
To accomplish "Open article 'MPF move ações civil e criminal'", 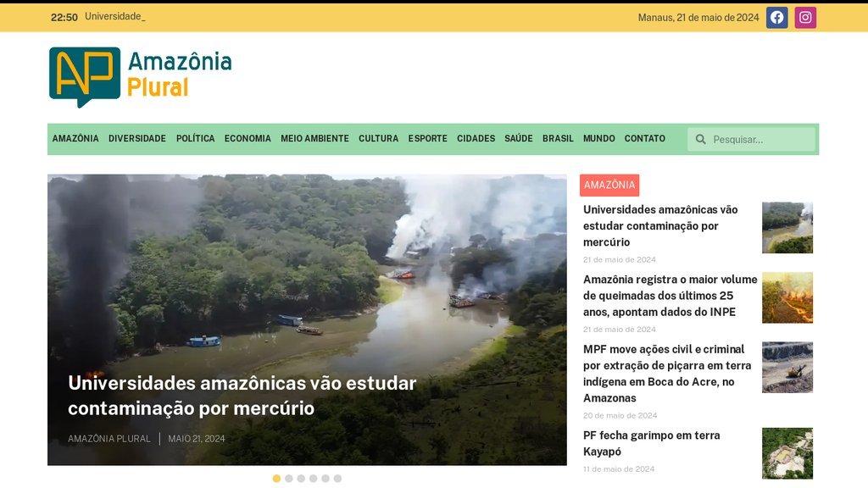I will [x=667, y=374].
